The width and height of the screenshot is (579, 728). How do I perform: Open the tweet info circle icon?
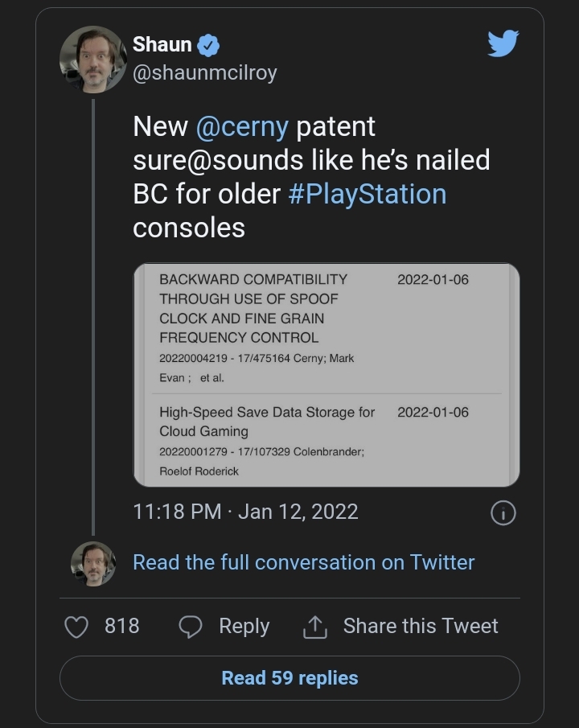[503, 513]
